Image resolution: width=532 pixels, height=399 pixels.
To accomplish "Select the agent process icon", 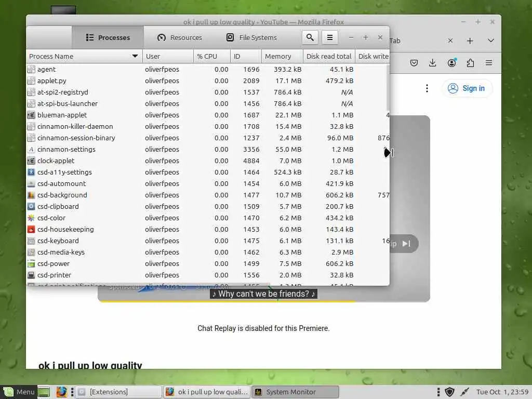I will point(31,69).
